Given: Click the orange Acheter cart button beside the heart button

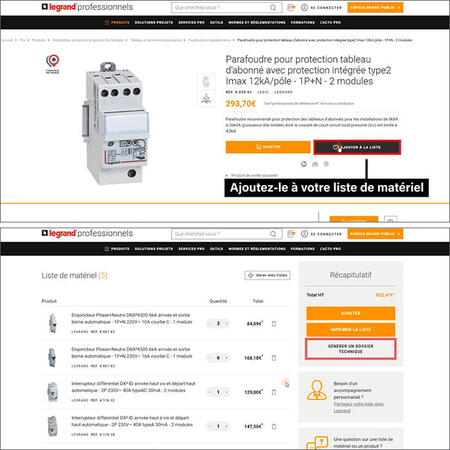Looking at the screenshot, I should (x=268, y=147).
